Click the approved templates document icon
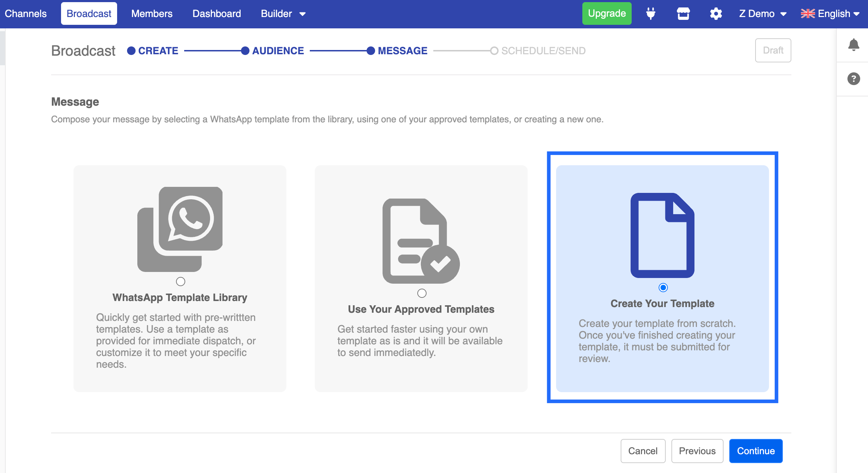The width and height of the screenshot is (868, 473). pyautogui.click(x=421, y=241)
